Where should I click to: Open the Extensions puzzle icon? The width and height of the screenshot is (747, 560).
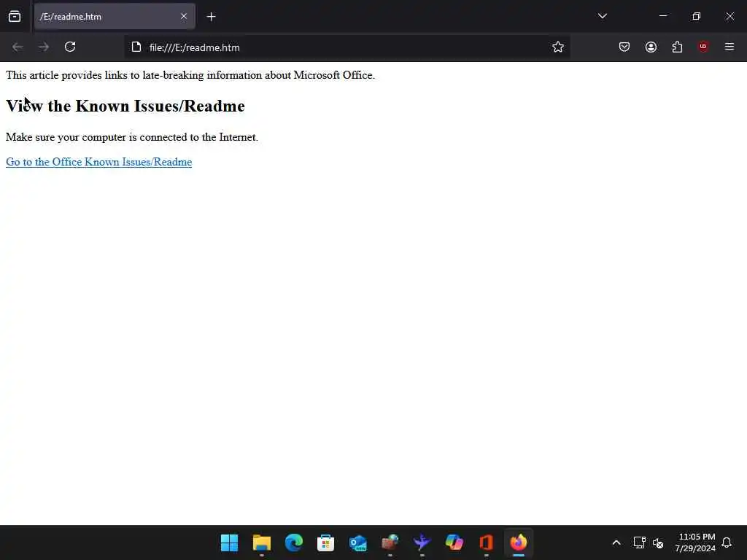point(677,47)
